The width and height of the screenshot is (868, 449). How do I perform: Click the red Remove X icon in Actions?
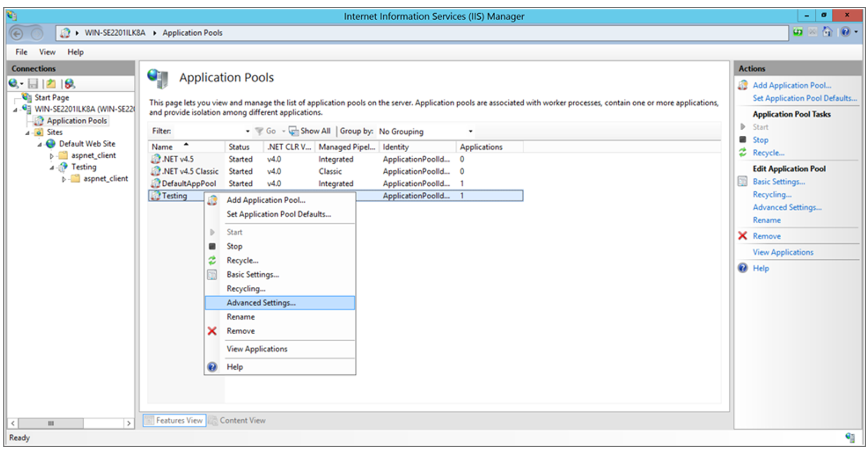coord(743,236)
